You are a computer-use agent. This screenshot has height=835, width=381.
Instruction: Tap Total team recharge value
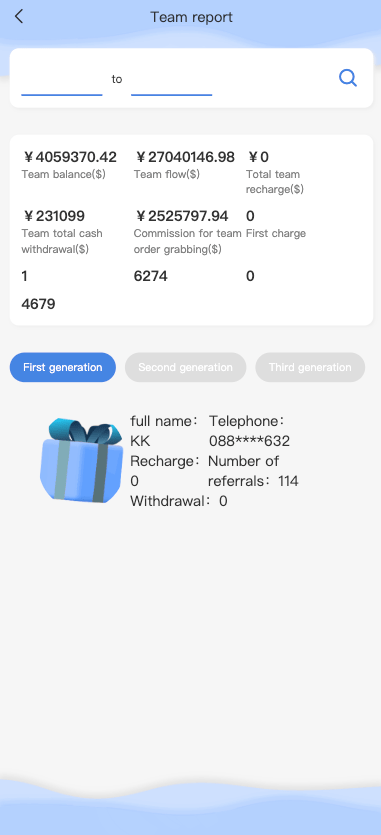click(257, 157)
